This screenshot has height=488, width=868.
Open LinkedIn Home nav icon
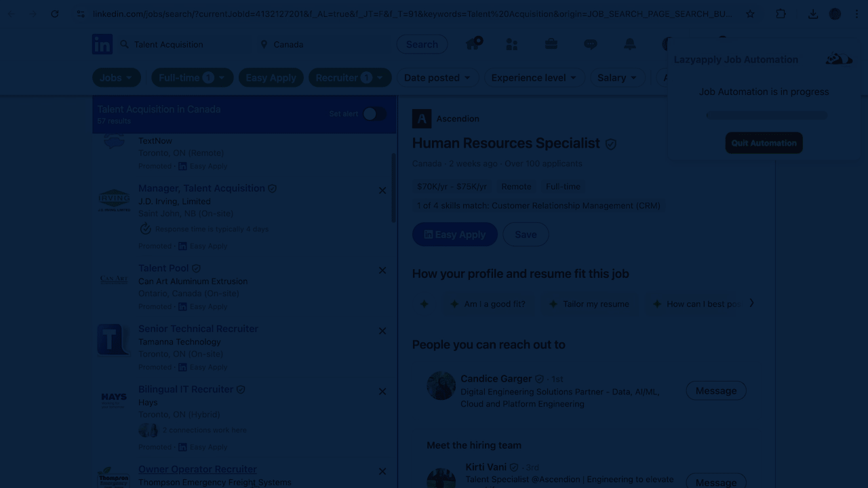(x=473, y=44)
